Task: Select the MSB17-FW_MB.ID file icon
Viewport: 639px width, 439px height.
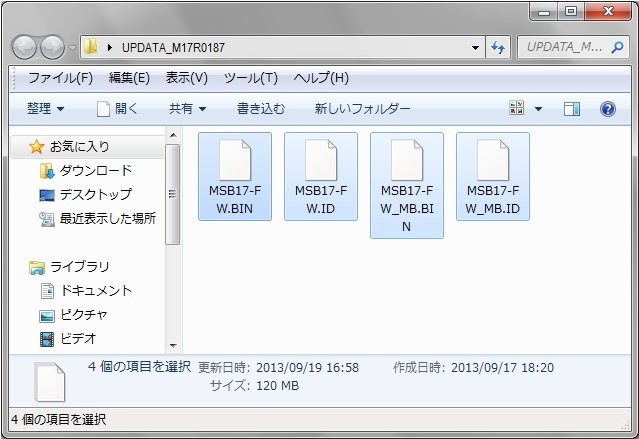Action: [492, 161]
